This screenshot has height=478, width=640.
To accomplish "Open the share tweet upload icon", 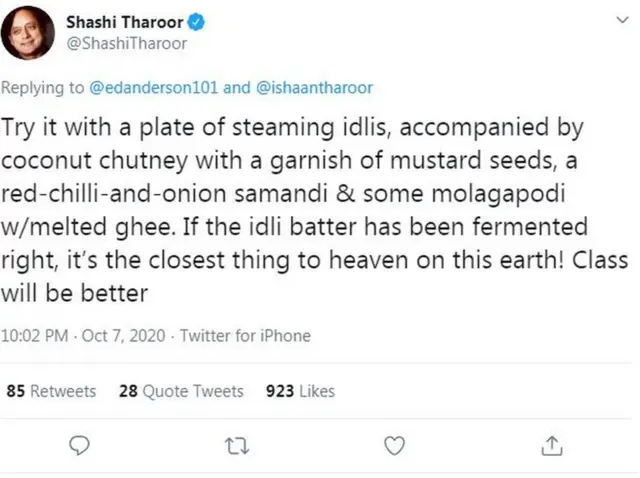I will [x=551, y=444].
